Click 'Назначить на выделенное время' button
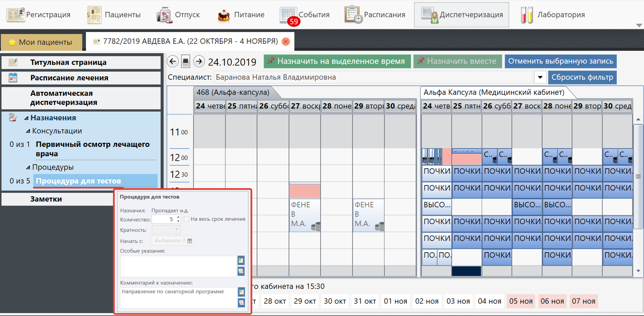The height and width of the screenshot is (316, 644). [x=337, y=61]
